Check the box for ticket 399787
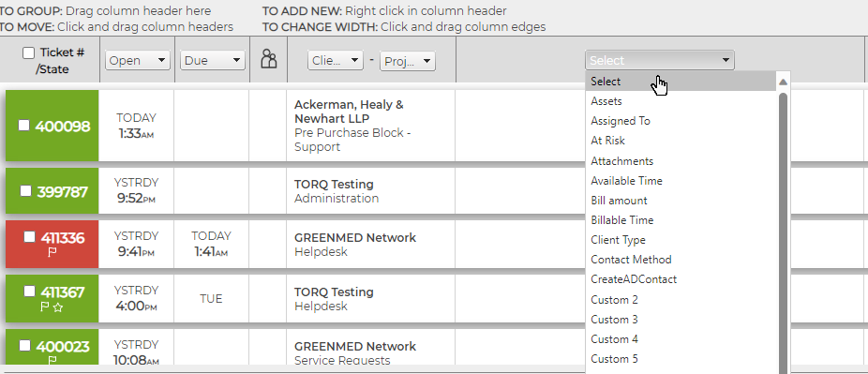Screen dimensions: 868x374 26,191
